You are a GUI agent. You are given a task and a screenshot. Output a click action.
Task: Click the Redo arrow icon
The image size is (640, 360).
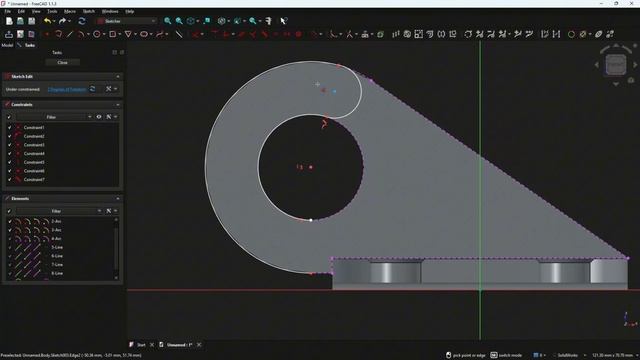62,21
